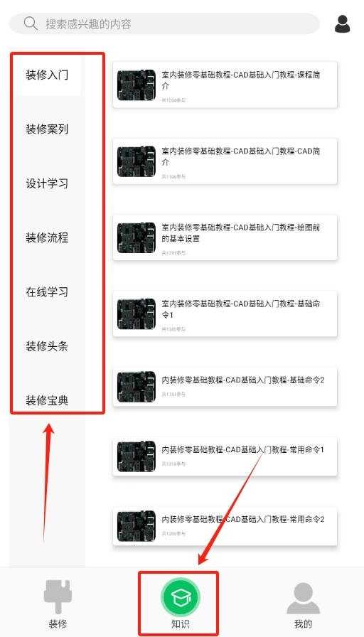The width and height of the screenshot is (364, 637).
Task: Open the CAD基础入门教程-课程简介 lesson
Action: 225,85
